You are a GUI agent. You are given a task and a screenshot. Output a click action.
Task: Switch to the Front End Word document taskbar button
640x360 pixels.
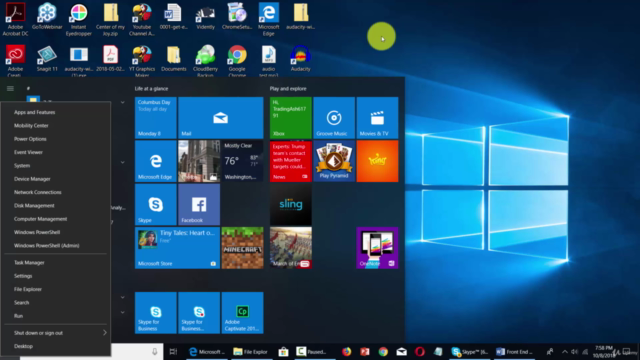[x=515, y=351]
